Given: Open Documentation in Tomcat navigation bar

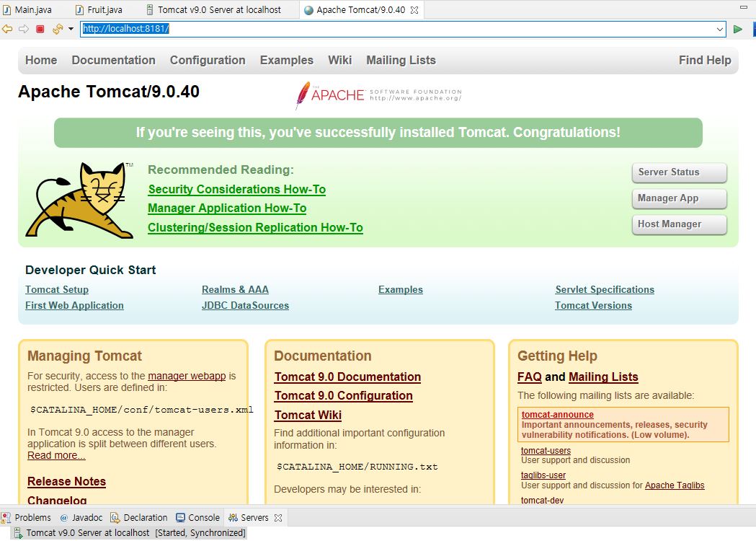Looking at the screenshot, I should (x=113, y=61).
